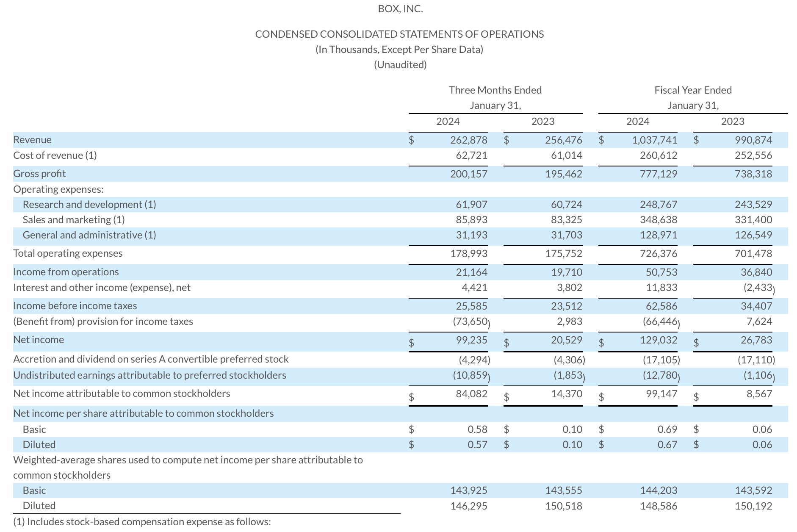Click the 'Three Months Ended' column header

(495, 90)
